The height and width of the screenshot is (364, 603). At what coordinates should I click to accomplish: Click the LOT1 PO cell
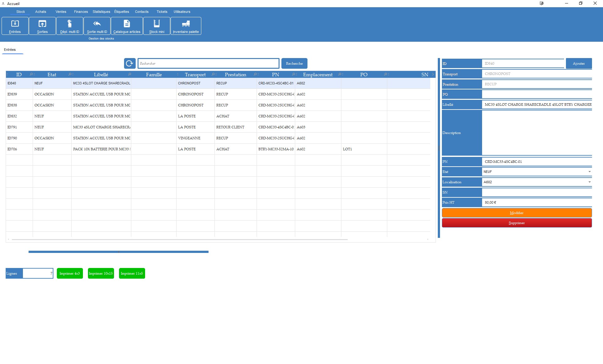pyautogui.click(x=364, y=149)
